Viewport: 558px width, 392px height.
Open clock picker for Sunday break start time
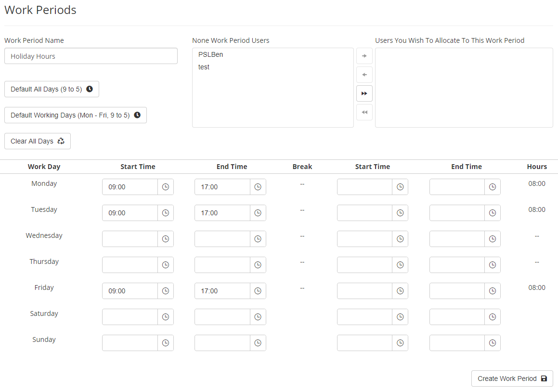pos(401,343)
